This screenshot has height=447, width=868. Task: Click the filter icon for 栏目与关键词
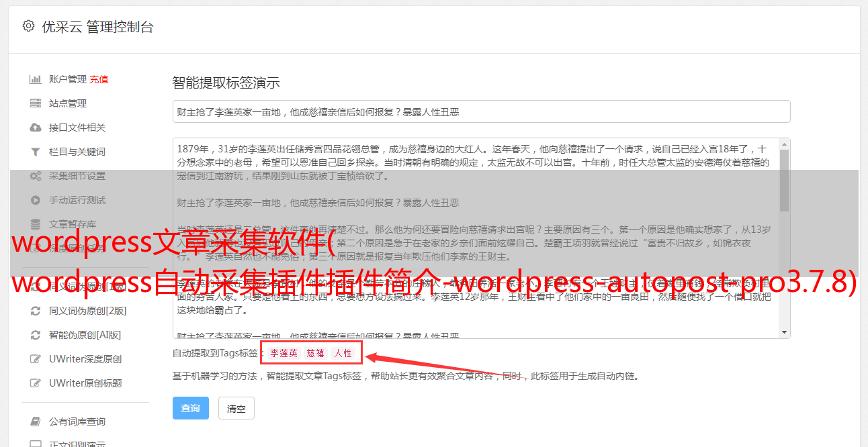(x=36, y=152)
